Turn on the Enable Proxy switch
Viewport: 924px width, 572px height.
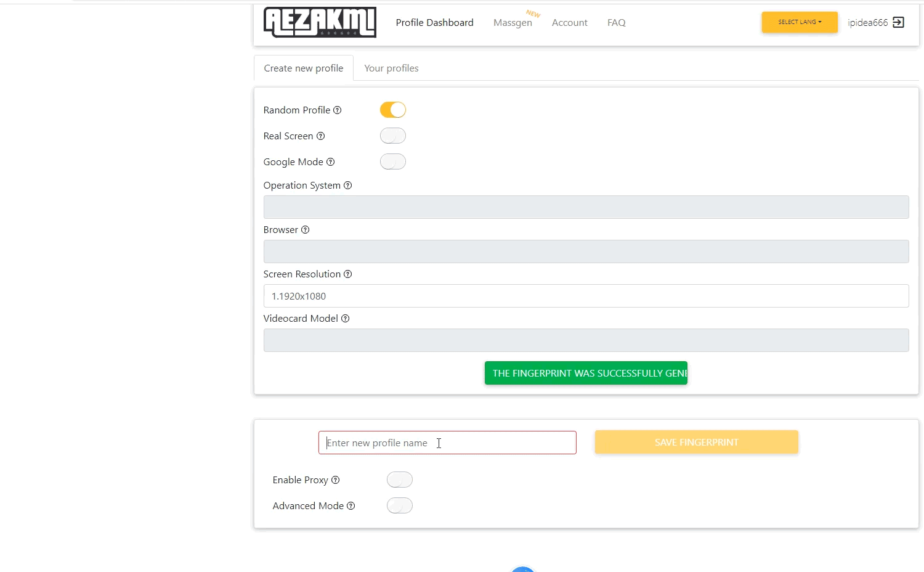(x=400, y=480)
